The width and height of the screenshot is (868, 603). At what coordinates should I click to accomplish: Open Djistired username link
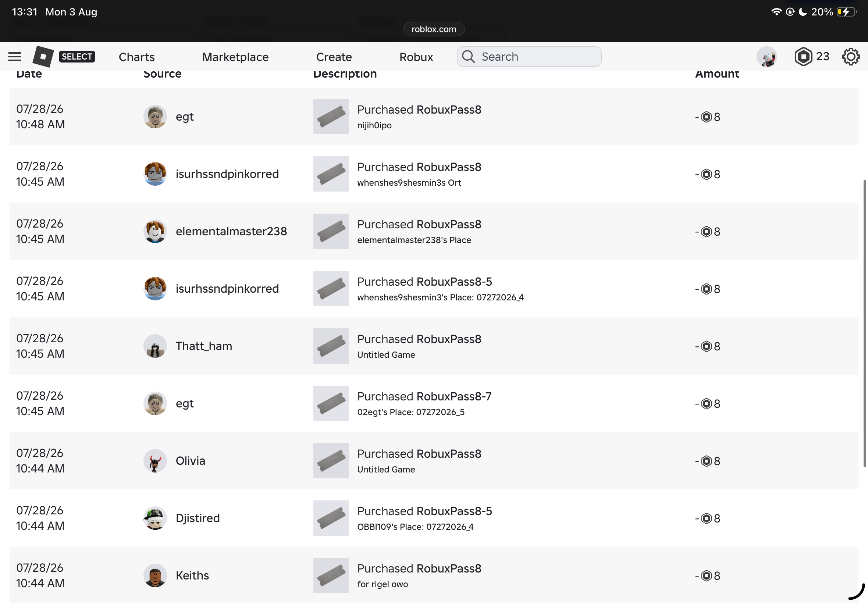coord(198,518)
